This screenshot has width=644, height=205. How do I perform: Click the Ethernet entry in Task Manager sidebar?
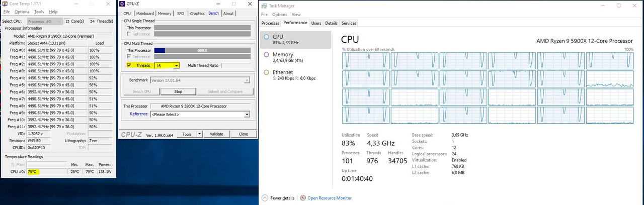tap(296, 75)
